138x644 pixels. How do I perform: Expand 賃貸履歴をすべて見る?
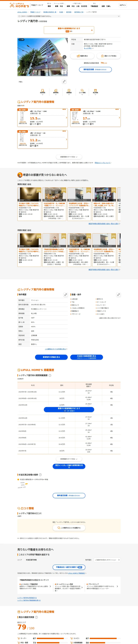point(69,459)
